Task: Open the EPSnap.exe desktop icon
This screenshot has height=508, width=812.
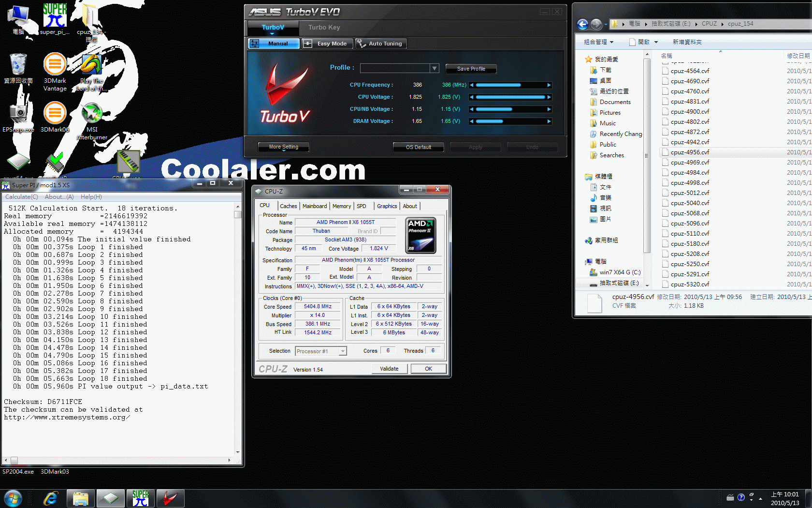Action: pos(18,117)
